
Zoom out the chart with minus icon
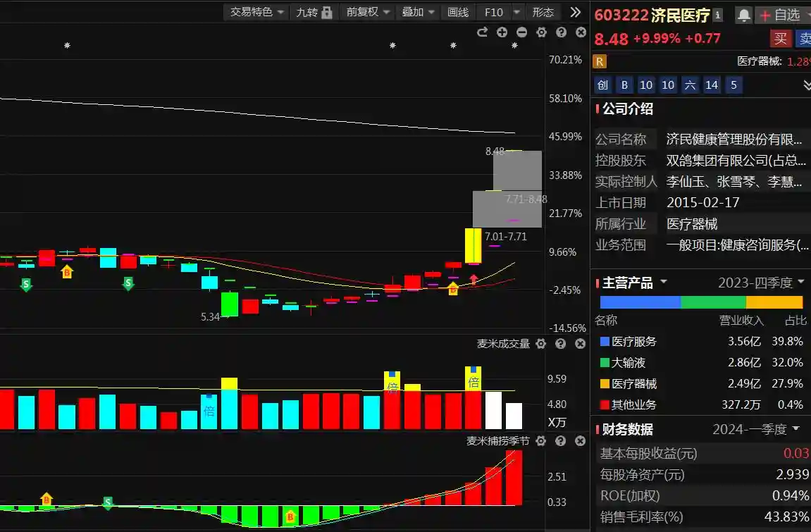[521, 32]
